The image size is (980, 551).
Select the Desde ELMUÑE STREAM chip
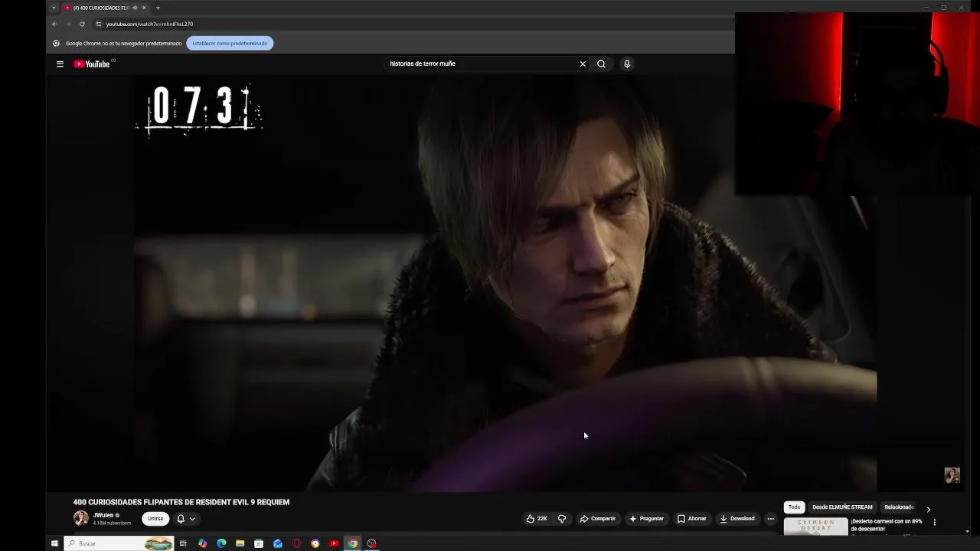pyautogui.click(x=842, y=507)
